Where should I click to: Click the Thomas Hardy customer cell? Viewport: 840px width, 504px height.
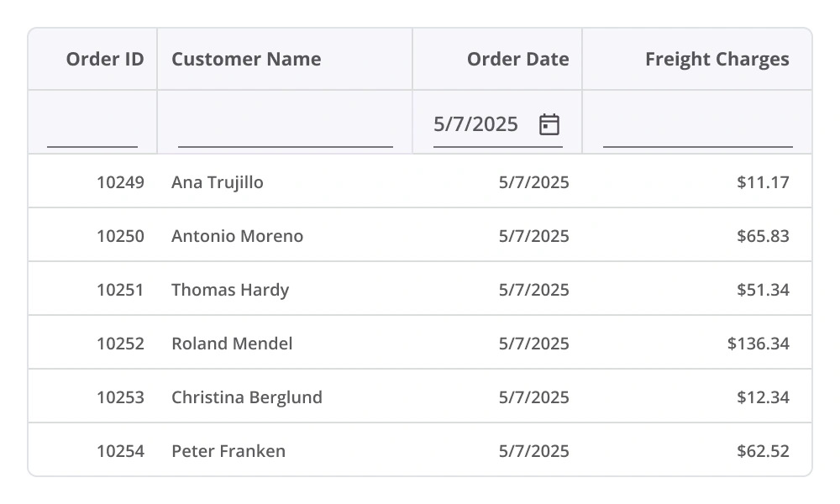coord(230,290)
